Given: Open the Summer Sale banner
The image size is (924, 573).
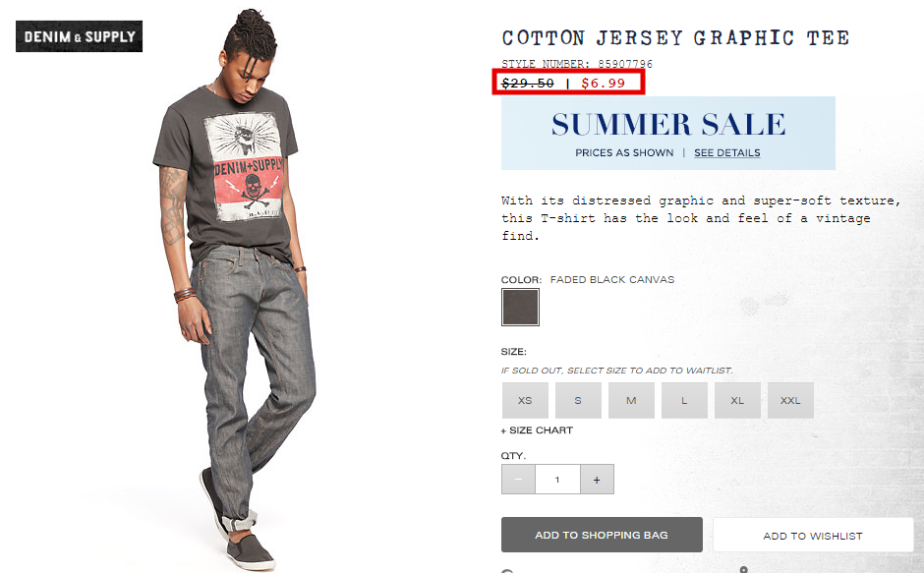Looking at the screenshot, I should [x=668, y=134].
